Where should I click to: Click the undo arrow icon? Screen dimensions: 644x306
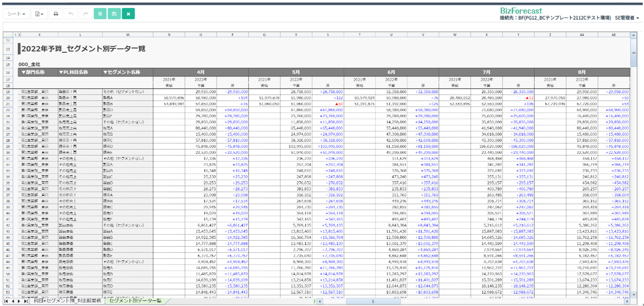70,14
